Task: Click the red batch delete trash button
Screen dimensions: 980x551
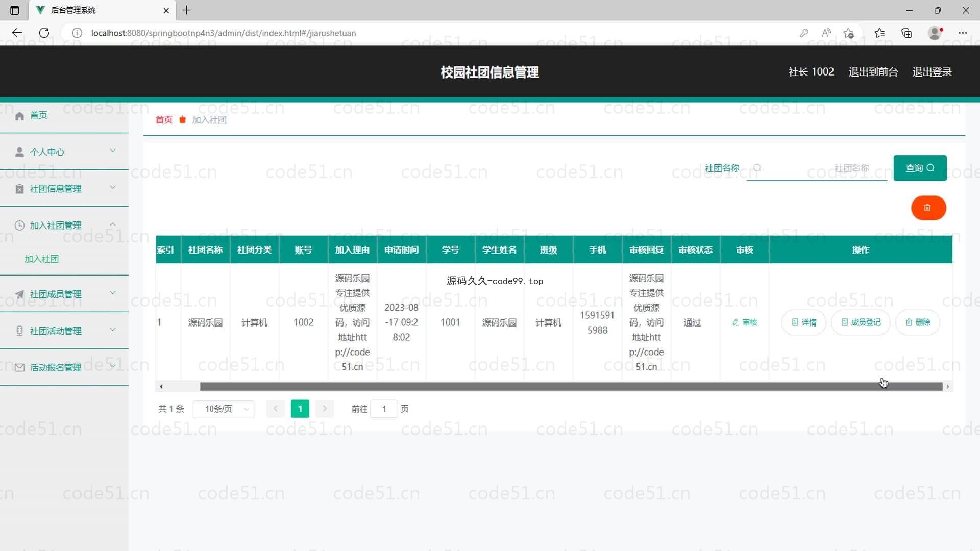Action: tap(928, 208)
